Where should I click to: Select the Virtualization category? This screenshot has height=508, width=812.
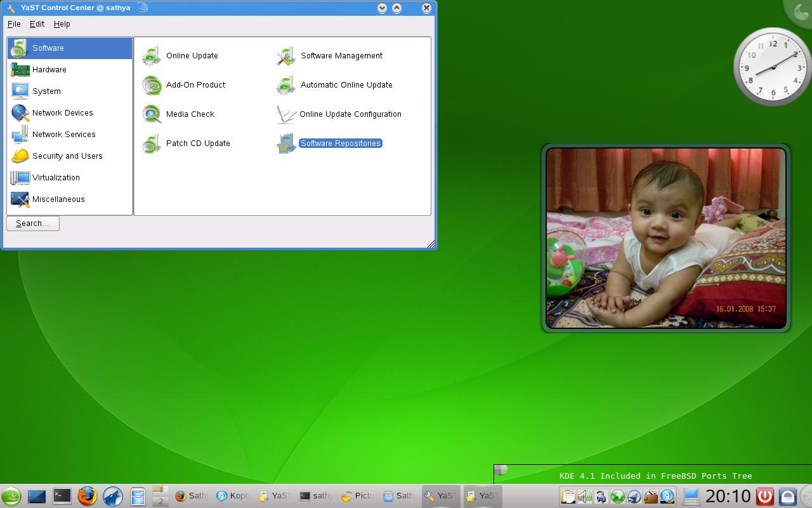click(70, 178)
